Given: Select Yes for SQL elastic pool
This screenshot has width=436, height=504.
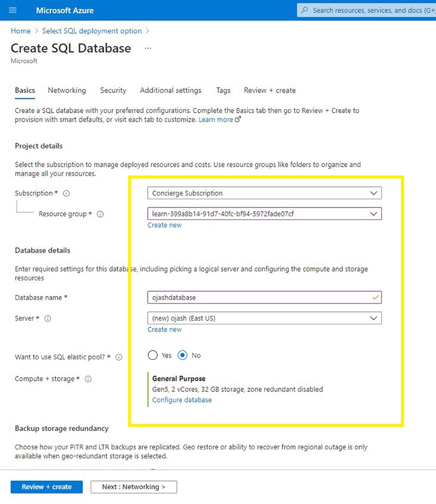Looking at the screenshot, I should 152,355.
